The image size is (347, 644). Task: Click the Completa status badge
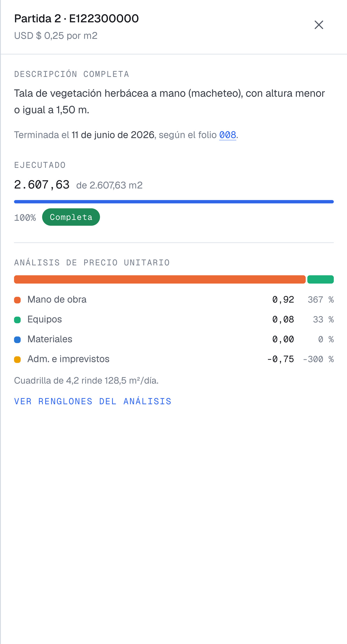pyautogui.click(x=71, y=217)
